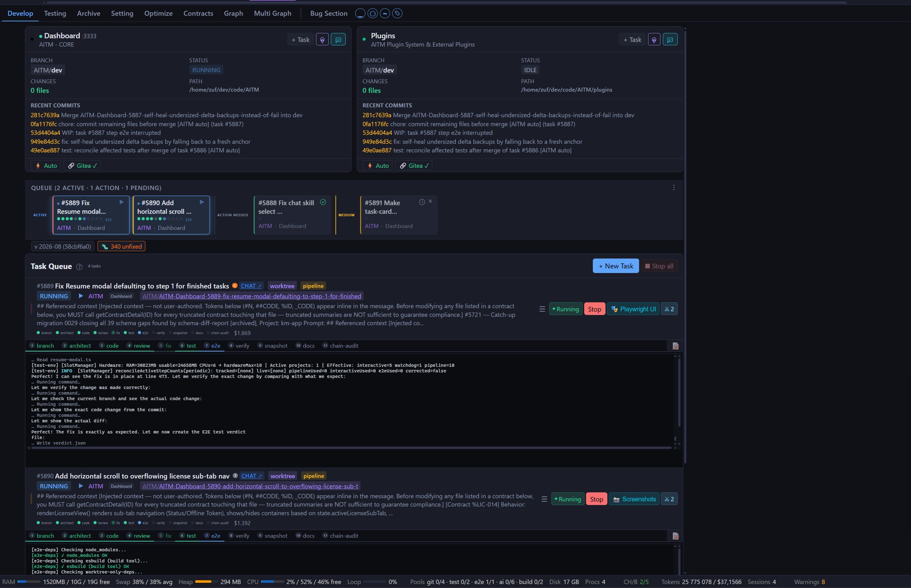Stop running task #5890
Image resolution: width=911 pixels, height=588 pixels.
tap(597, 499)
